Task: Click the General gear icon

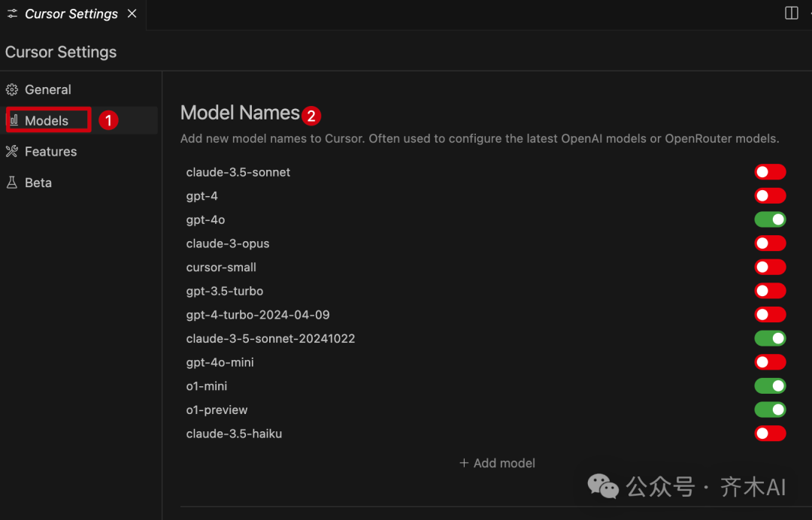Action: pyautogui.click(x=12, y=89)
